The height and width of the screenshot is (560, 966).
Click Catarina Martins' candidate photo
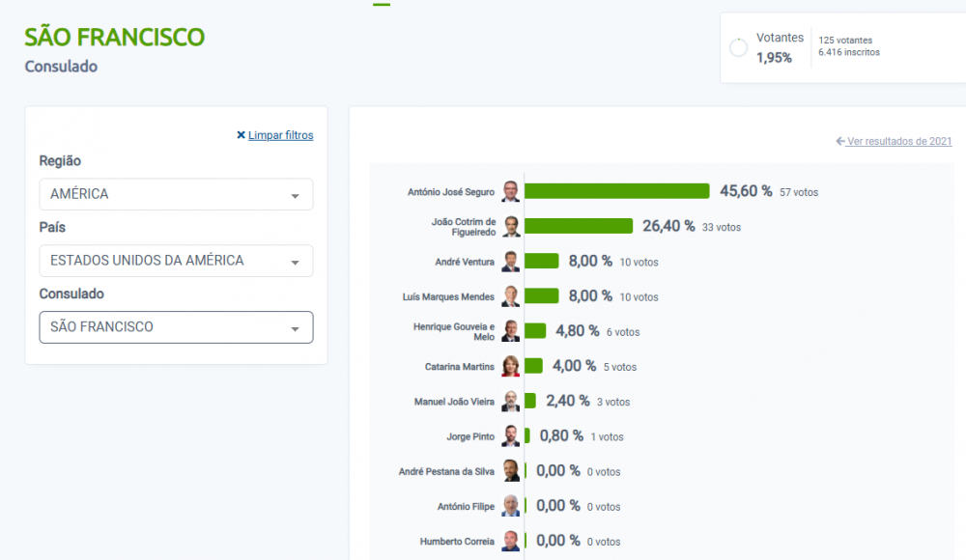(x=510, y=367)
